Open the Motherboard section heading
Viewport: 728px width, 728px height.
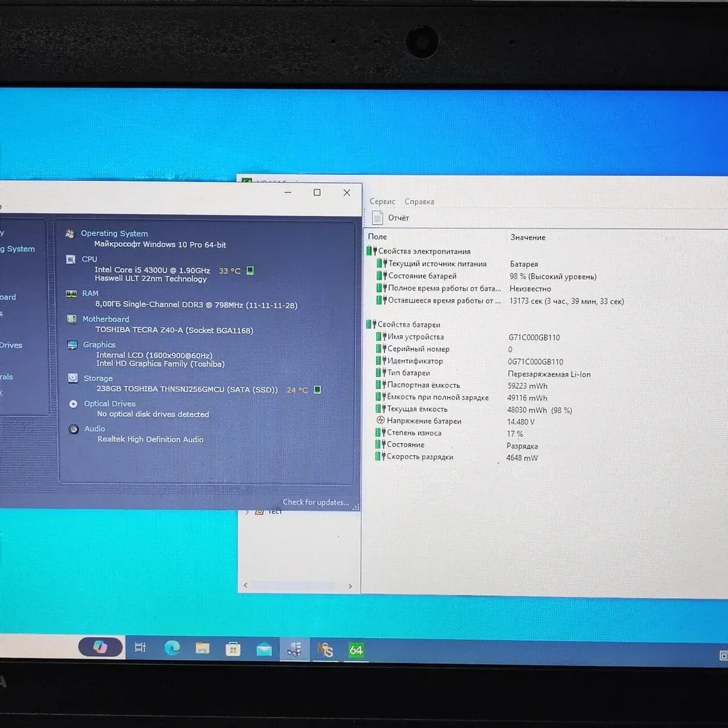tap(106, 319)
